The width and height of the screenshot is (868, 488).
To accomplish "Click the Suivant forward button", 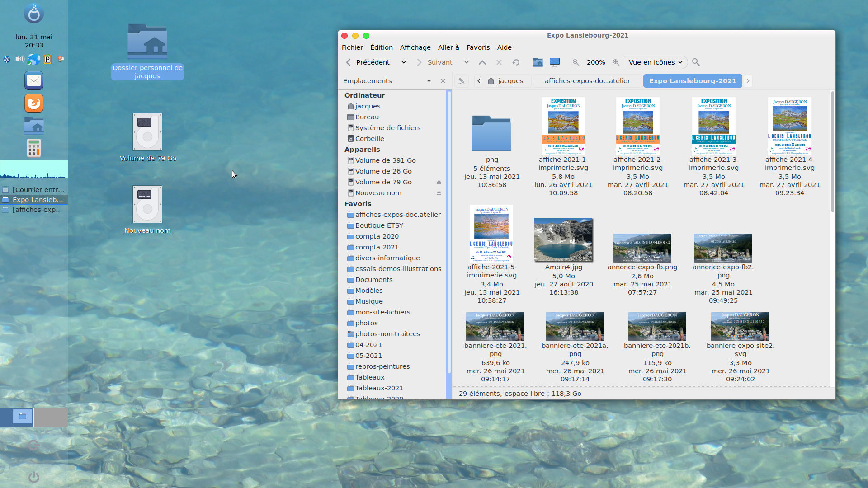I will click(434, 62).
